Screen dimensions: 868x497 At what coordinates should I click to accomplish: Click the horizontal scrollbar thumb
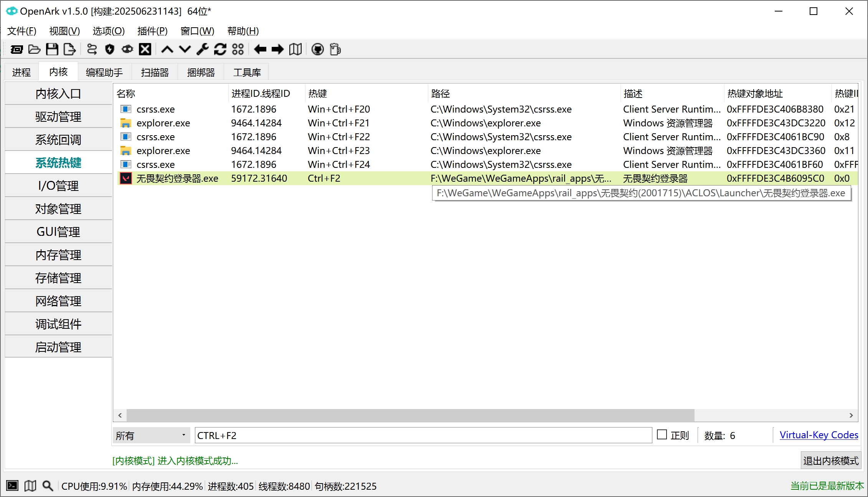tap(410, 415)
